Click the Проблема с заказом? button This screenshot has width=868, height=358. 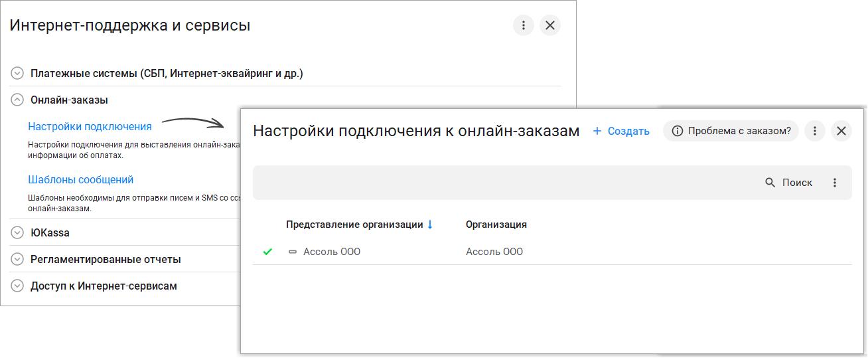(731, 131)
